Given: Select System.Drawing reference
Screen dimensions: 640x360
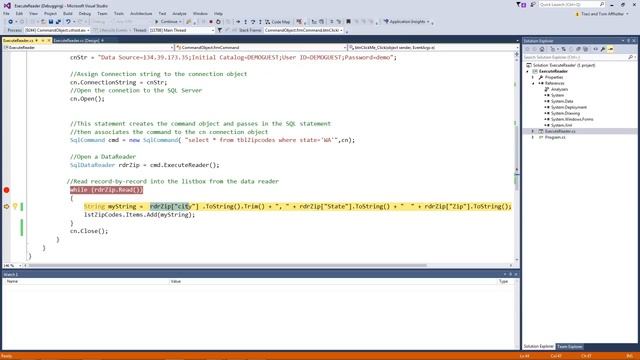Looking at the screenshot, I should (x=565, y=113).
